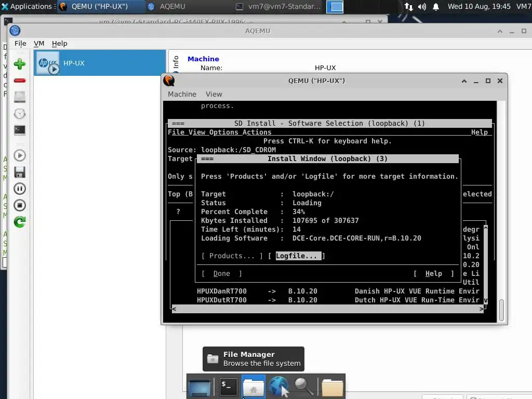Screen dimensions: 532x399
Task: Open the QEMU View menu
Action: 214,94
